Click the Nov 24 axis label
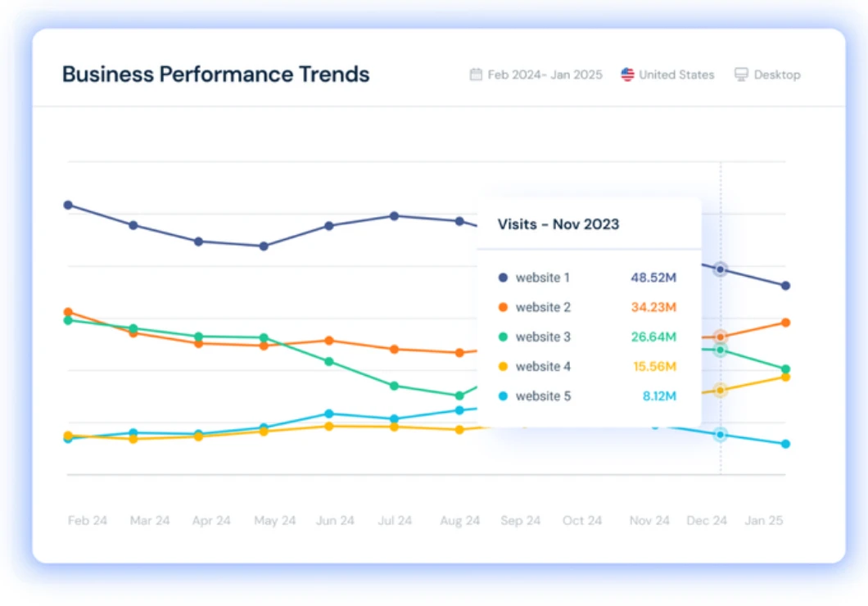This screenshot has width=868, height=606. pos(649,520)
